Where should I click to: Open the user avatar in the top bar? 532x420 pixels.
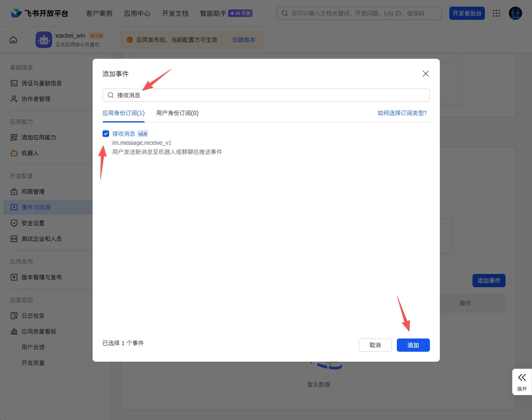pos(515,13)
